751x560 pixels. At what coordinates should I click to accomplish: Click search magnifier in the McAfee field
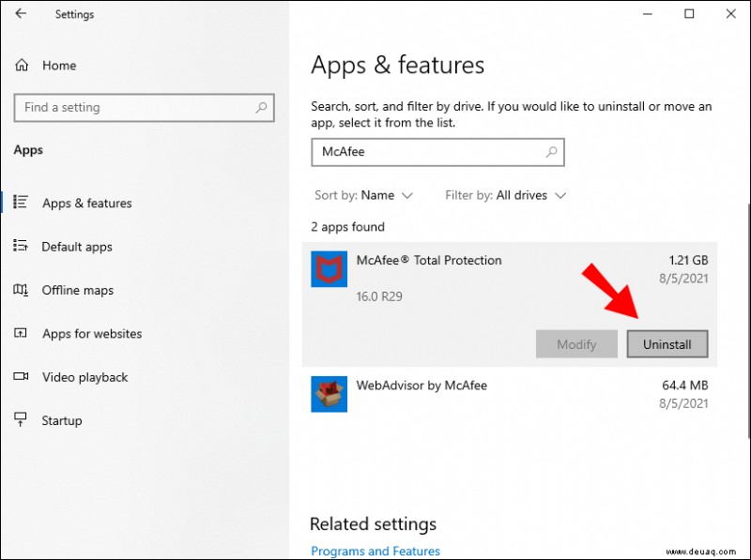tap(551, 152)
